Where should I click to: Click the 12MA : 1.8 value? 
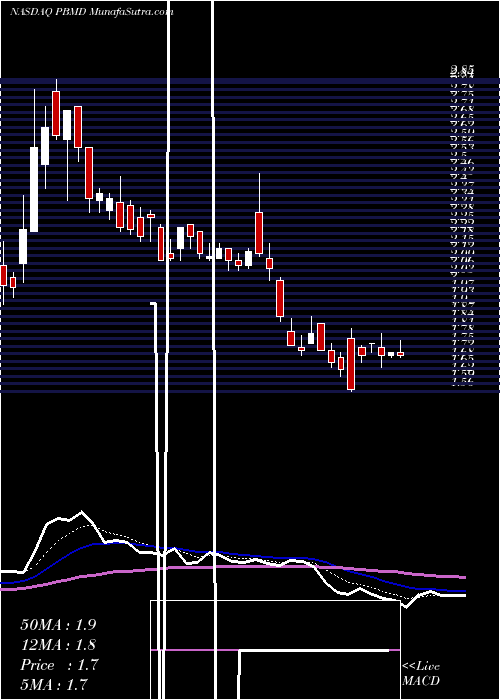click(58, 645)
